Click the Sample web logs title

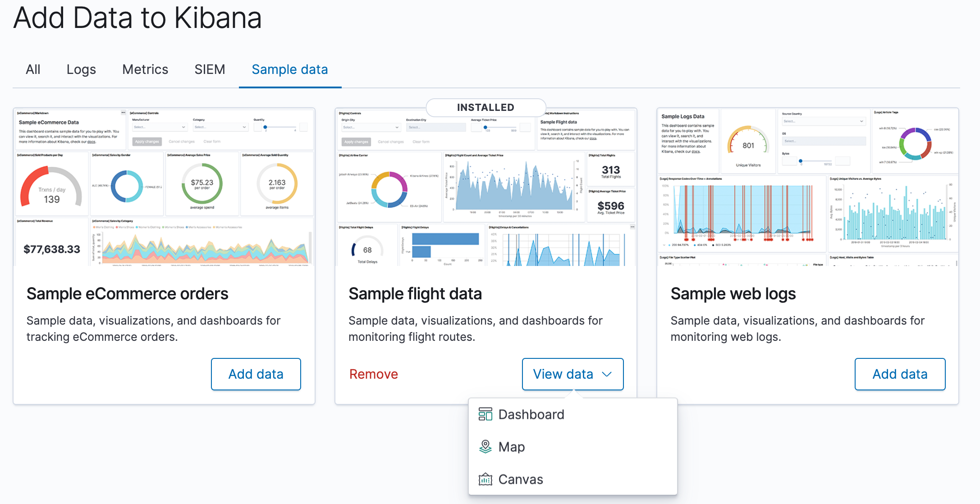[x=733, y=294]
